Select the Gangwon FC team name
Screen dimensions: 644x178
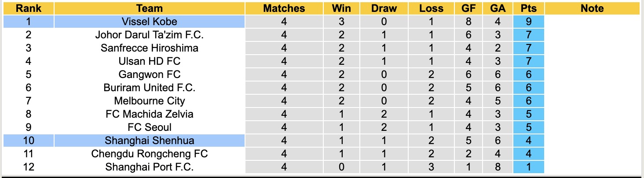(x=150, y=74)
